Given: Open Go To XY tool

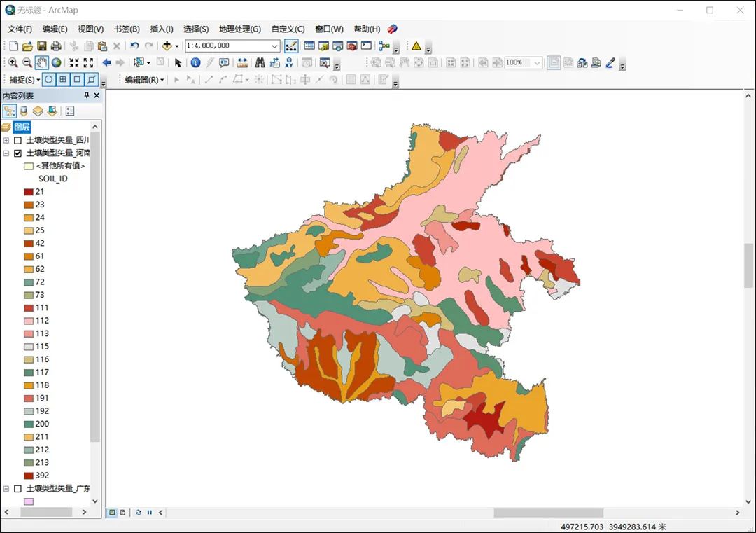Looking at the screenshot, I should 289,63.
